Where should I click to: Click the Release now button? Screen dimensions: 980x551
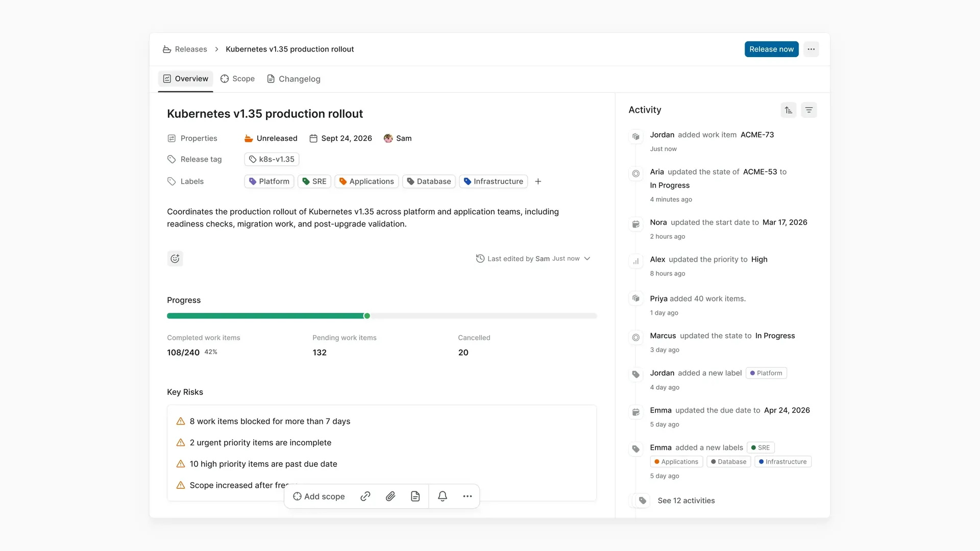pos(771,49)
